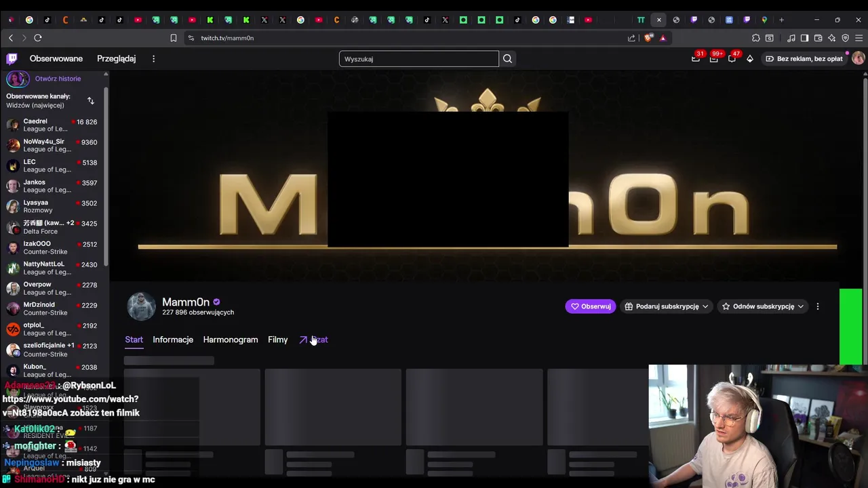868x488 pixels.
Task: Open the Czat pop-out link
Action: click(313, 340)
